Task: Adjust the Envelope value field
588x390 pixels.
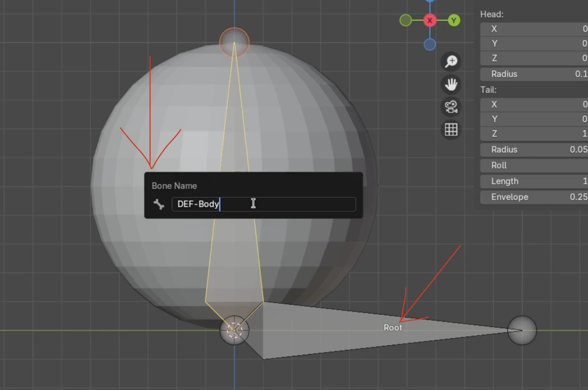Action: [x=534, y=197]
